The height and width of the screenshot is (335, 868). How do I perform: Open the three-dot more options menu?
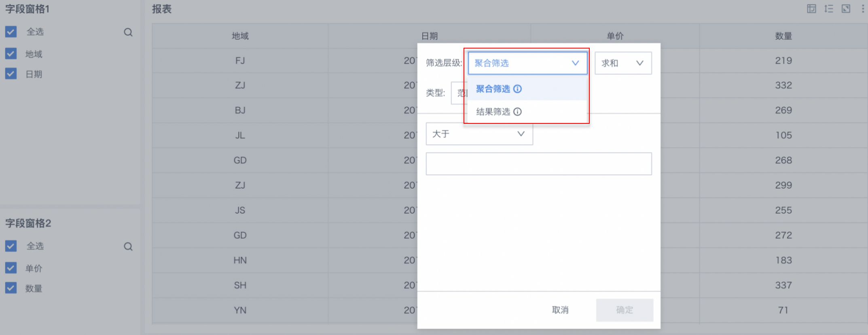(x=863, y=9)
